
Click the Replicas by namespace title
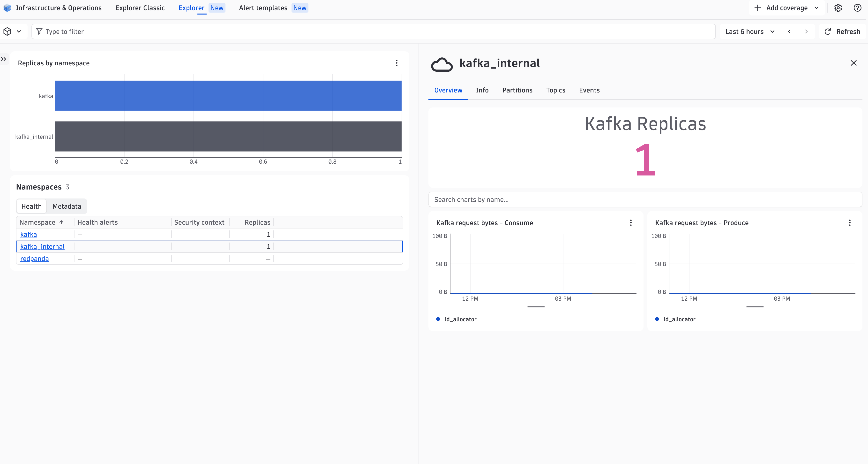(53, 63)
